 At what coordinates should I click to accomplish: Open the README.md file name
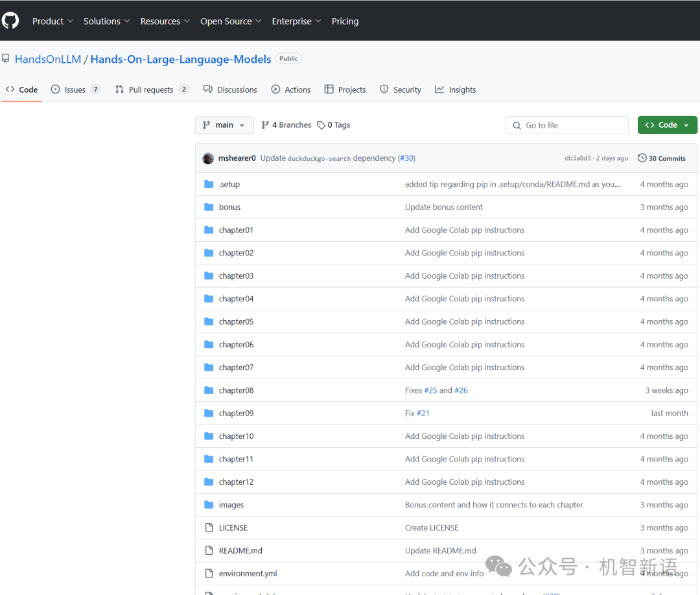[x=240, y=550]
